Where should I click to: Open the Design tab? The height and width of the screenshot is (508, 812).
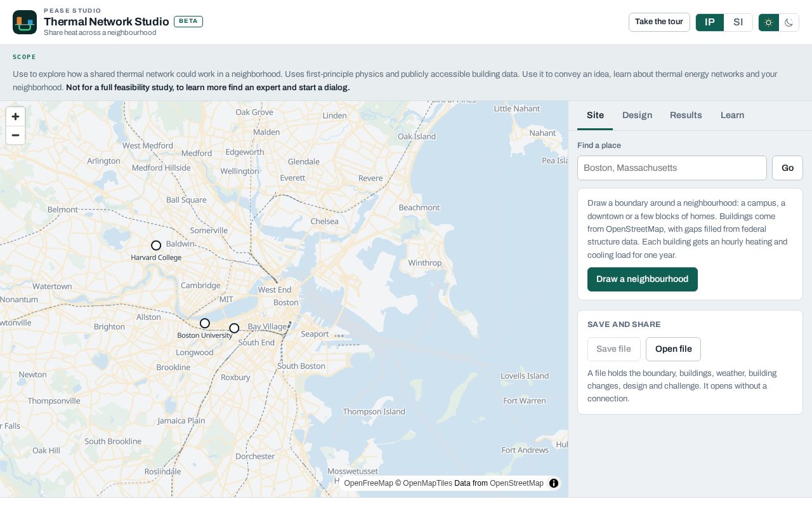637,115
